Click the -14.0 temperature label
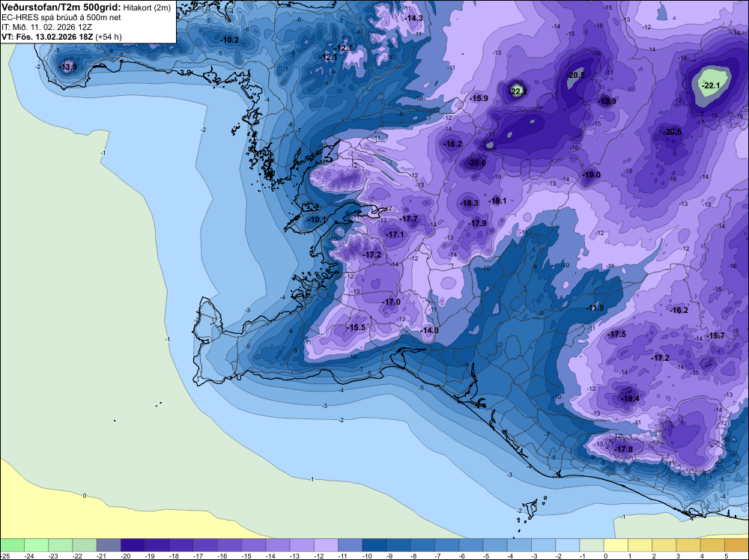 click(429, 330)
